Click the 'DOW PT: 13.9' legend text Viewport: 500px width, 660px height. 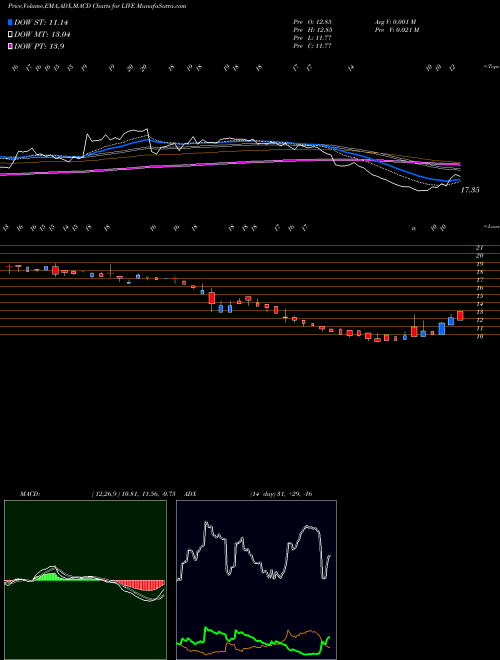[39, 47]
